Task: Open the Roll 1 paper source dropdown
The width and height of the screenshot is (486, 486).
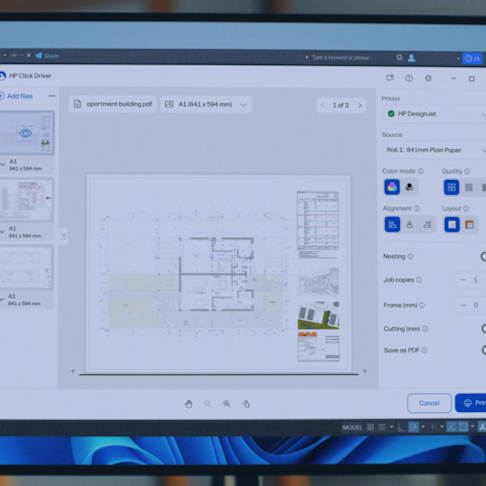Action: (x=434, y=150)
